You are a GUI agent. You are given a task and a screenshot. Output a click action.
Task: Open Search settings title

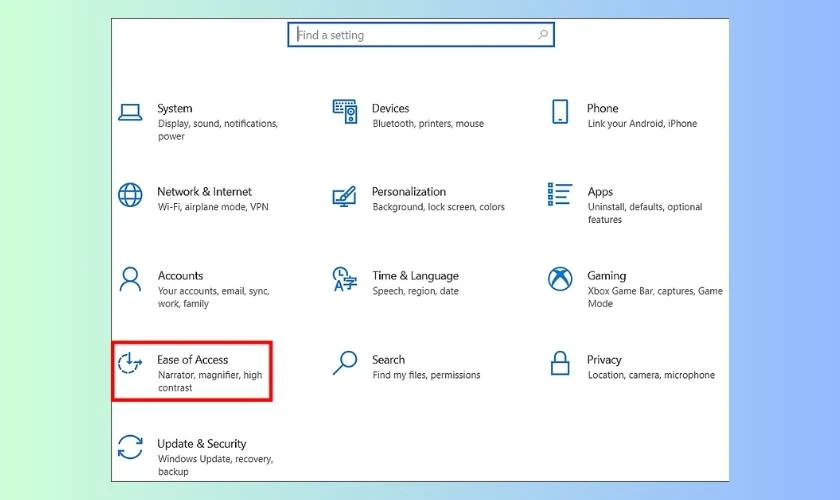[388, 360]
